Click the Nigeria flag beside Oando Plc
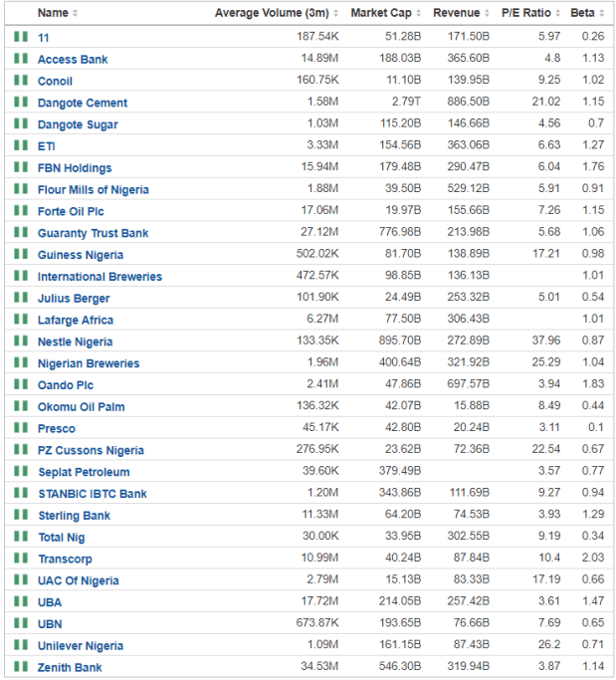616x680 pixels. [x=21, y=383]
